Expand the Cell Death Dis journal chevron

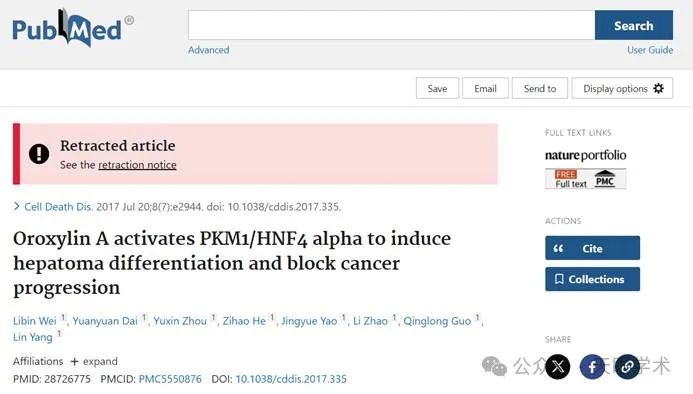coord(17,206)
